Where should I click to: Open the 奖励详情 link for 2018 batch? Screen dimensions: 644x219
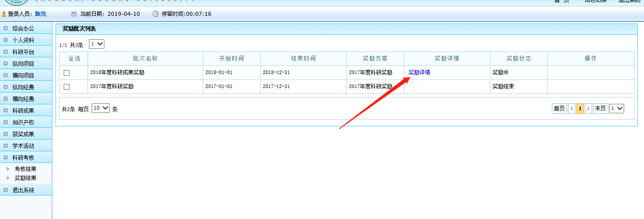tap(419, 72)
